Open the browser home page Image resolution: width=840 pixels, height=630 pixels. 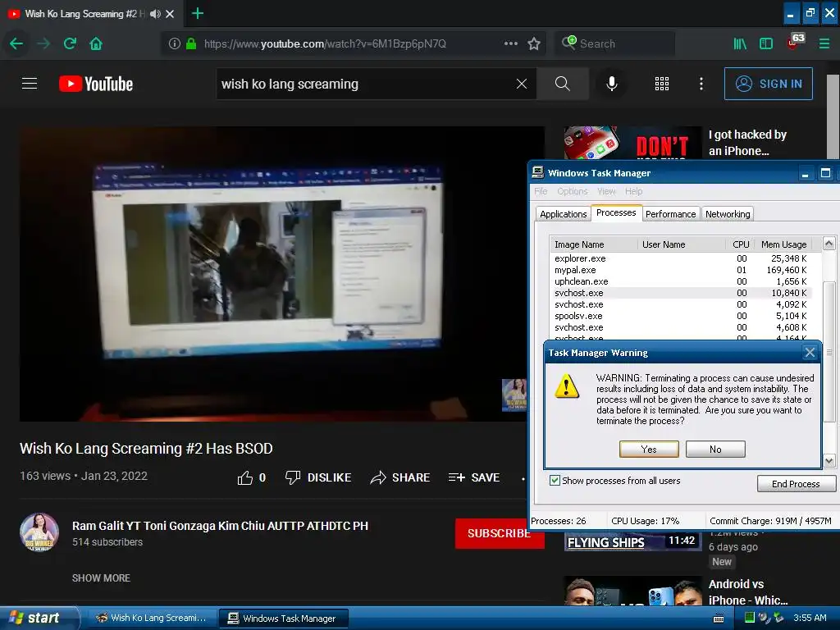click(x=96, y=43)
